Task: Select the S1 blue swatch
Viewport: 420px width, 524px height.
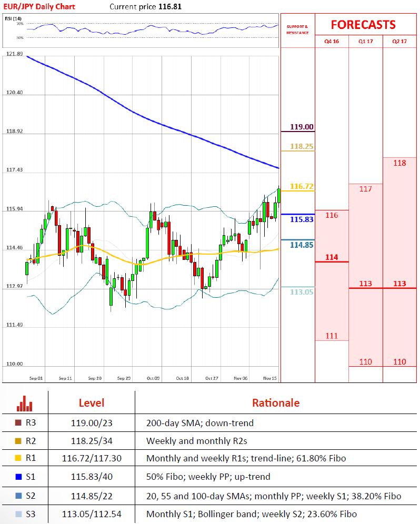Action: coord(18,477)
